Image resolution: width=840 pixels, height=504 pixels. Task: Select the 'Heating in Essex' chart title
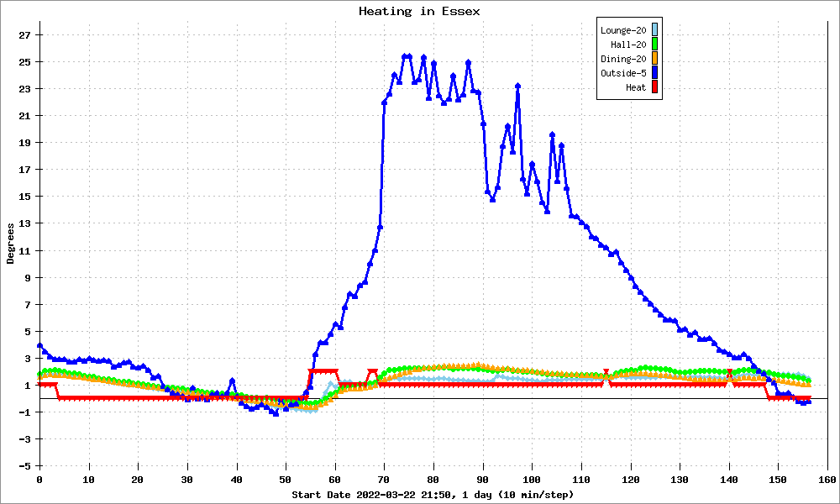pos(419,11)
